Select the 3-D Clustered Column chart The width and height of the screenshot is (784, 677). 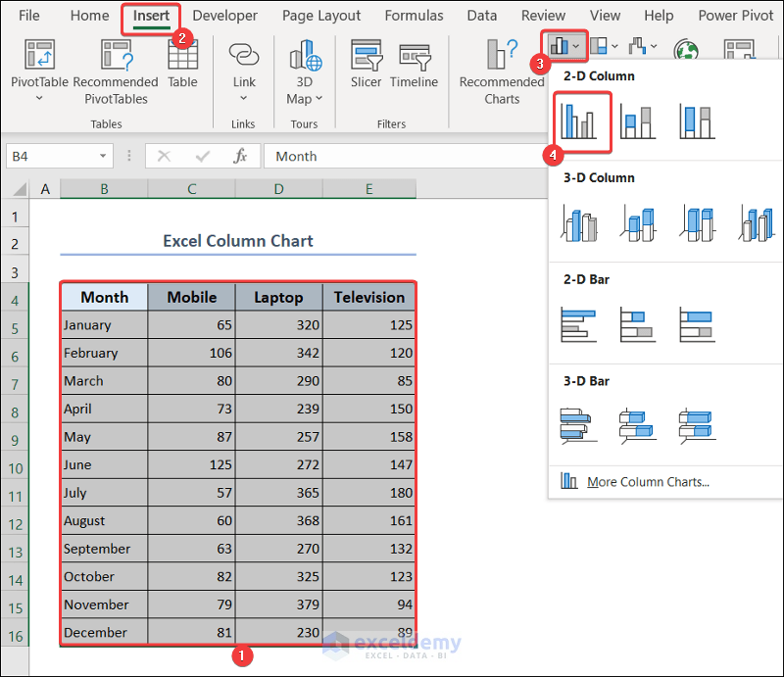click(x=578, y=223)
